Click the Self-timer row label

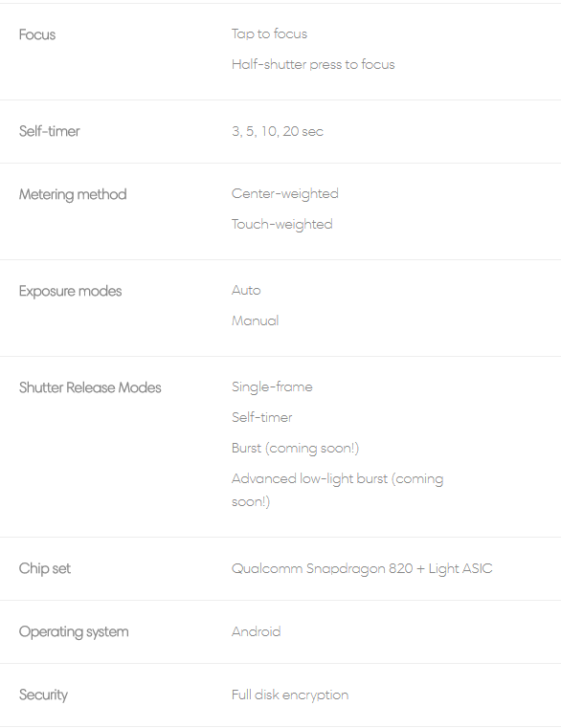pos(49,131)
